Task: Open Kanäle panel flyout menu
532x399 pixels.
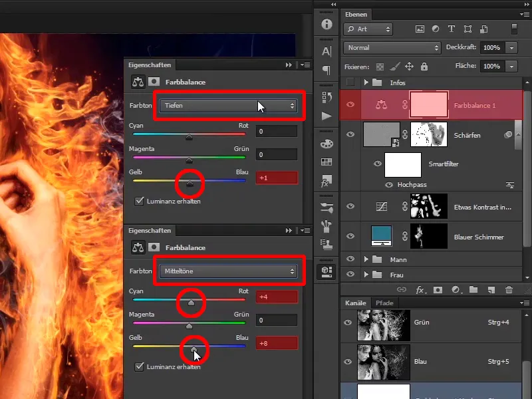Action: 524,303
